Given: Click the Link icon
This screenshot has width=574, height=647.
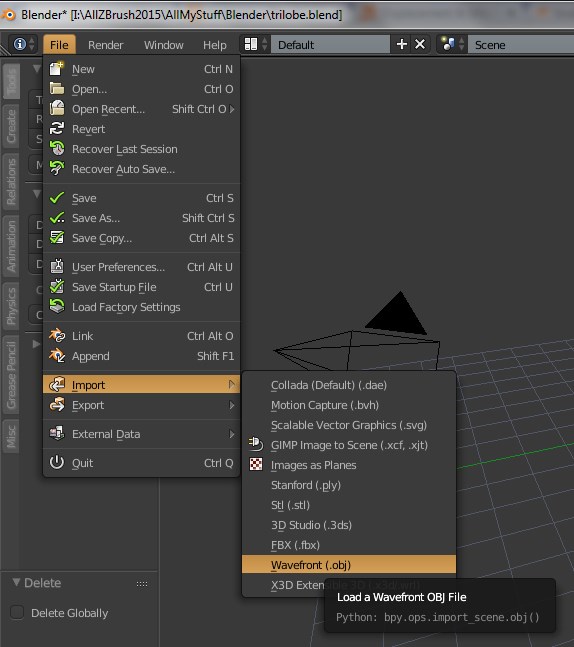Looking at the screenshot, I should click(x=57, y=335).
